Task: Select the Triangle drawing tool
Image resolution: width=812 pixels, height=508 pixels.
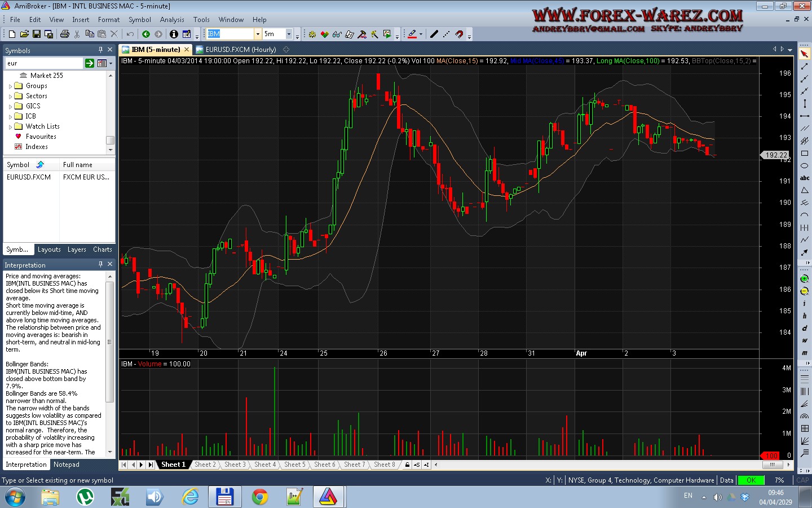Action: click(804, 191)
